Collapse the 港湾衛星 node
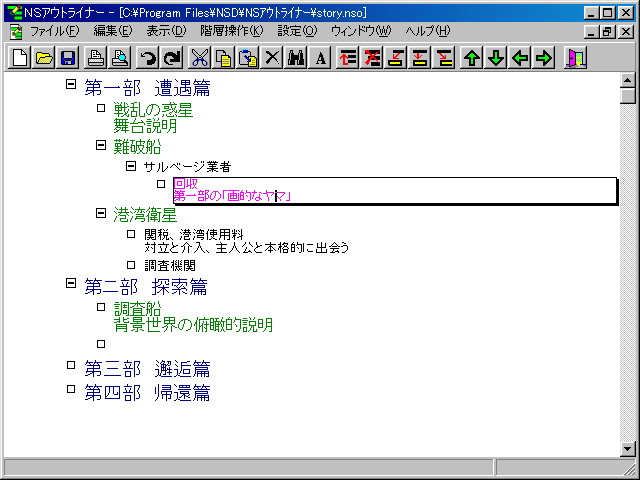Viewport: 640px width, 480px height. pyautogui.click(x=101, y=213)
